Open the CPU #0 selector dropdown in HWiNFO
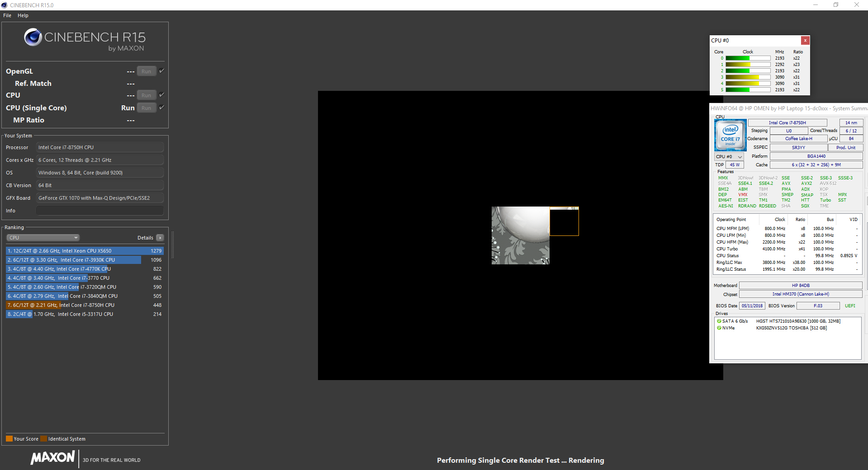868x470 pixels. 729,157
